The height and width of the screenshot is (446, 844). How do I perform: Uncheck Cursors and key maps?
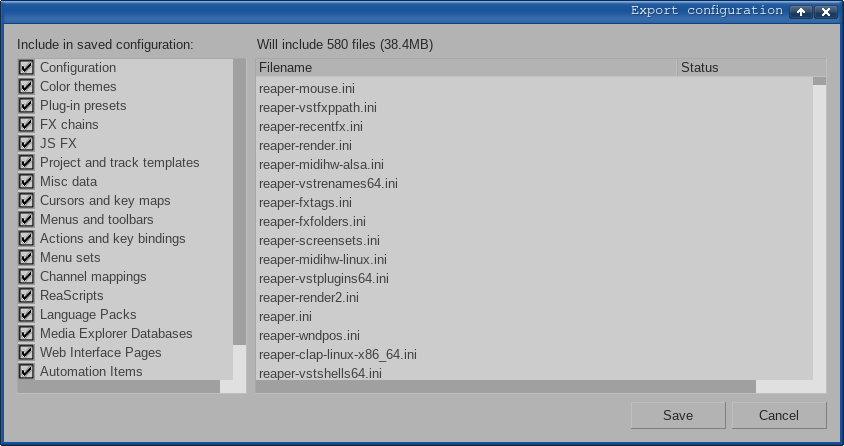(x=26, y=200)
